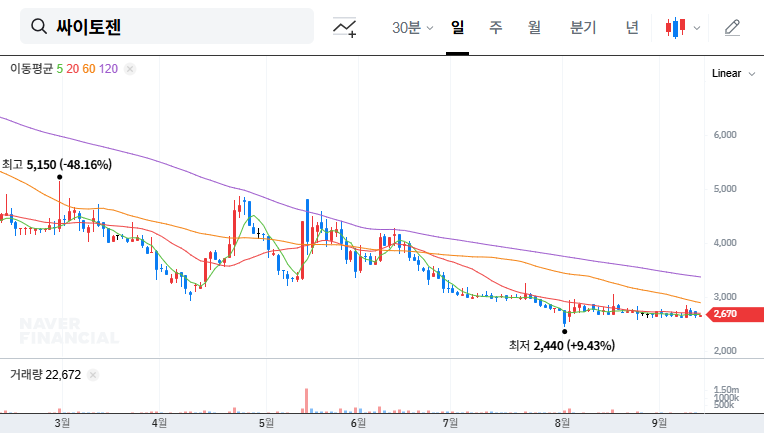Expand the chart type chevron
764x433 pixels.
(697, 28)
